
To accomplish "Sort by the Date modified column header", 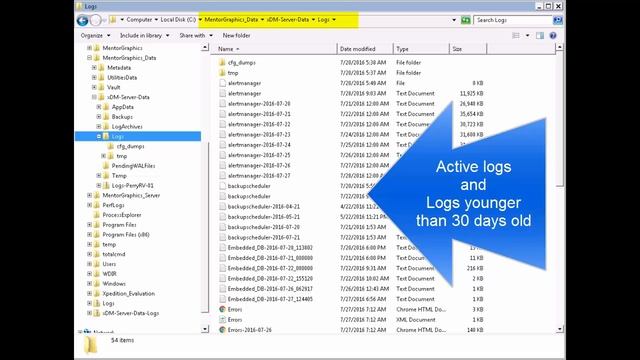I will click(365, 49).
